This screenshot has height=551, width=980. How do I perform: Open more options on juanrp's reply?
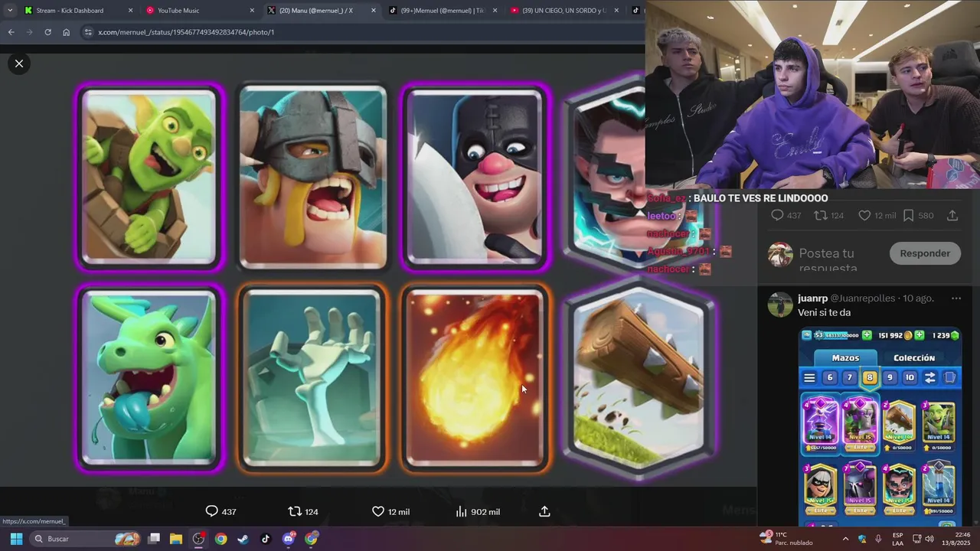pyautogui.click(x=955, y=298)
